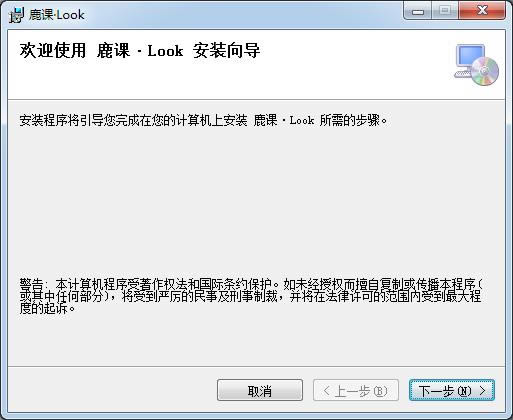The image size is (513, 420).
Task: Click the blue monitor in the setup graphic
Action: click(470, 56)
